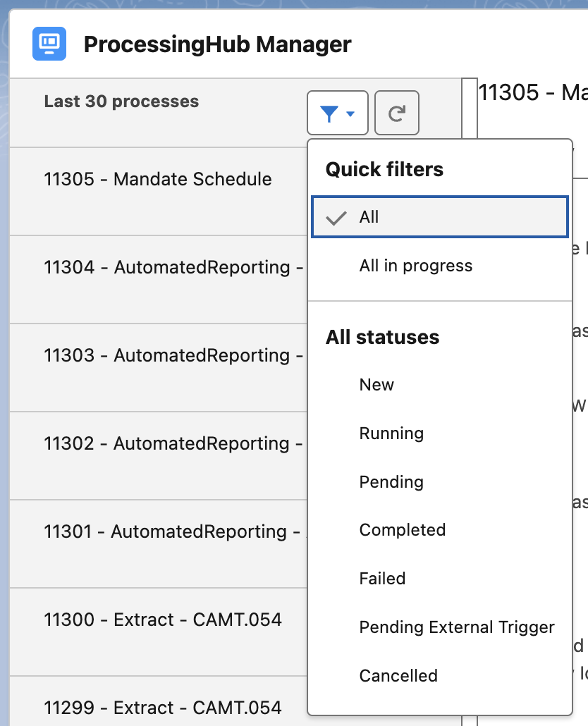588x726 pixels.
Task: Enable the Running status filter
Action: pos(391,433)
